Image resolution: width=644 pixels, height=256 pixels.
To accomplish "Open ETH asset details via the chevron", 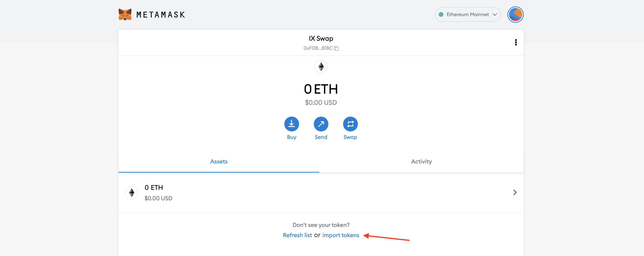I will (515, 192).
